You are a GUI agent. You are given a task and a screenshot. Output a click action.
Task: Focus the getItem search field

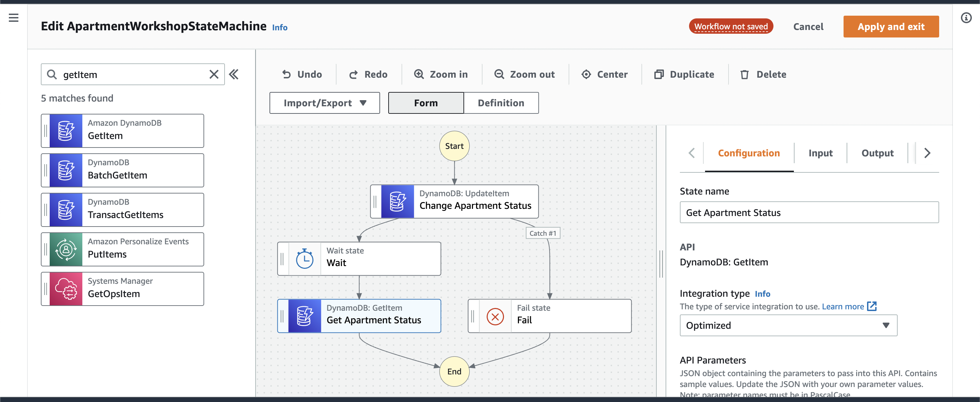coord(133,74)
